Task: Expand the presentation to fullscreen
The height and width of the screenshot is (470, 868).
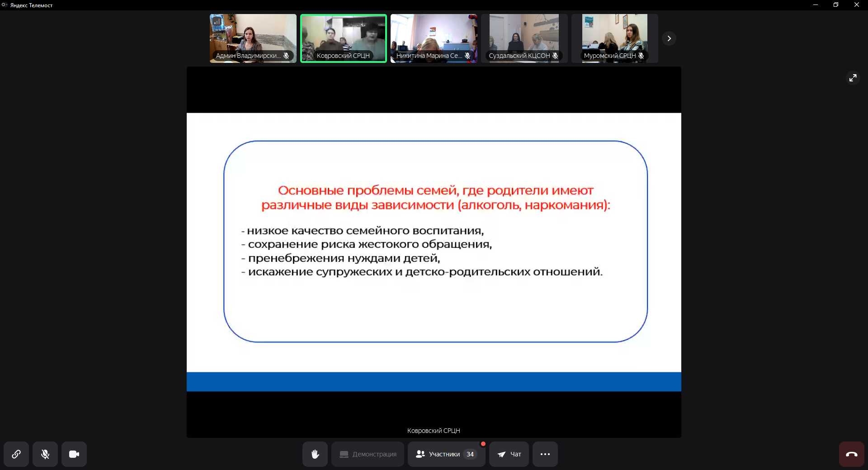Action: tap(853, 78)
